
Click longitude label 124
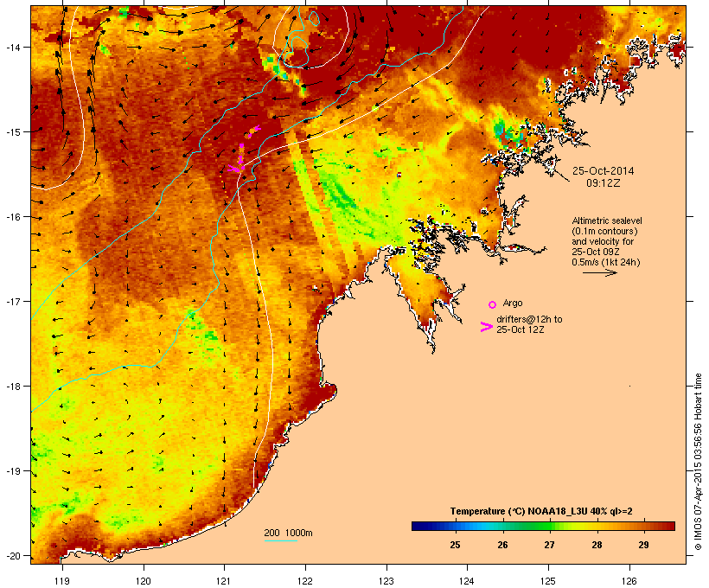[x=467, y=581]
